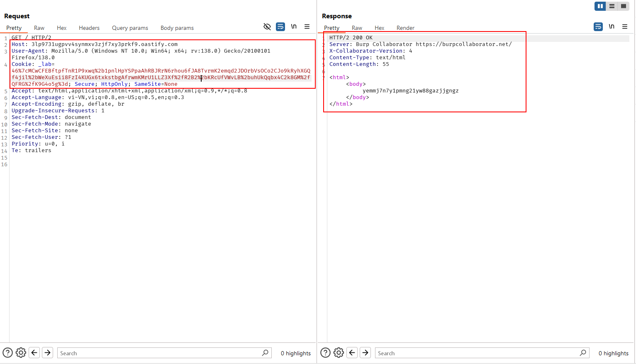Click the Accept-Language header line
This screenshot has height=364, width=636.
click(x=98, y=97)
